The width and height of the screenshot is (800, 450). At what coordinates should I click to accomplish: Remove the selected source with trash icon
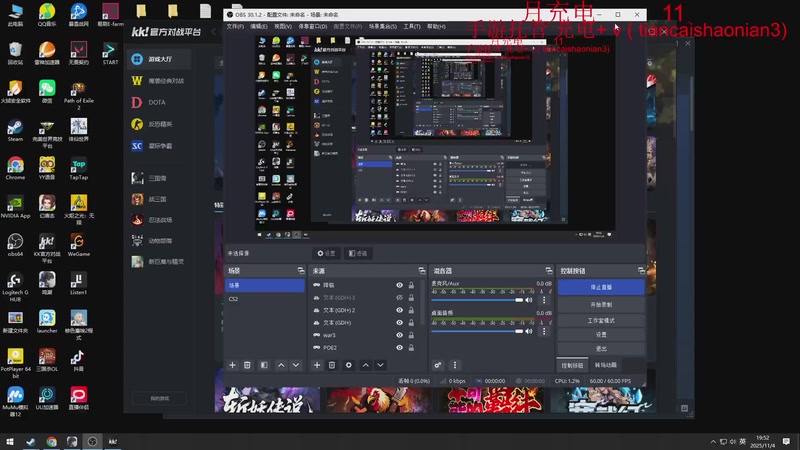point(332,365)
